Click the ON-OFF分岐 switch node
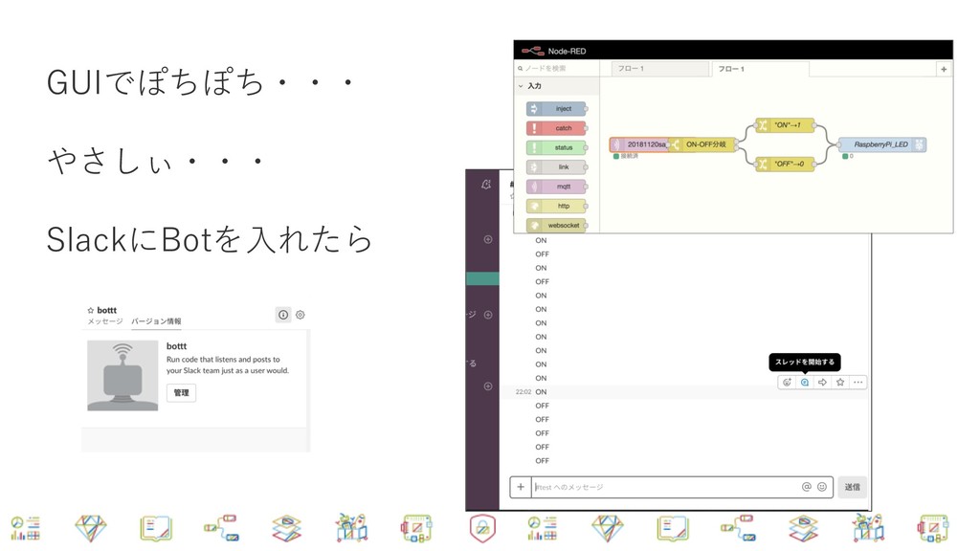This screenshot has height=551, width=980. pos(703,144)
